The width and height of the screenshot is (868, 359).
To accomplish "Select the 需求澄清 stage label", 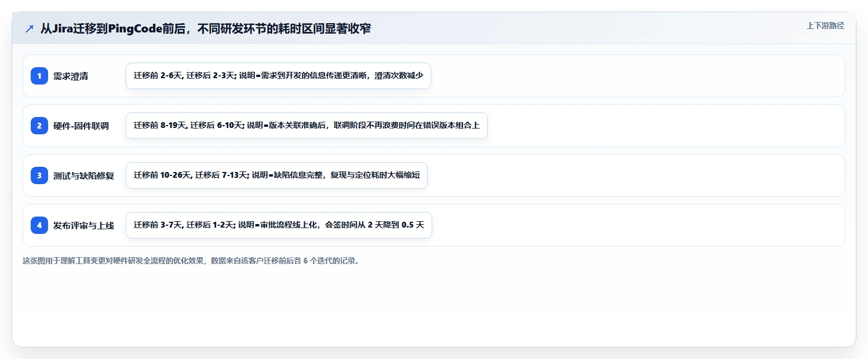I will point(71,76).
